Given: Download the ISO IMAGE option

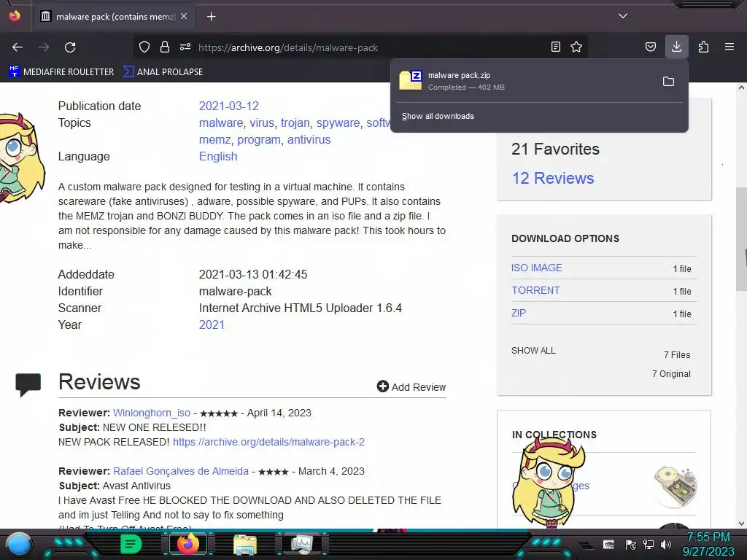Looking at the screenshot, I should (537, 268).
